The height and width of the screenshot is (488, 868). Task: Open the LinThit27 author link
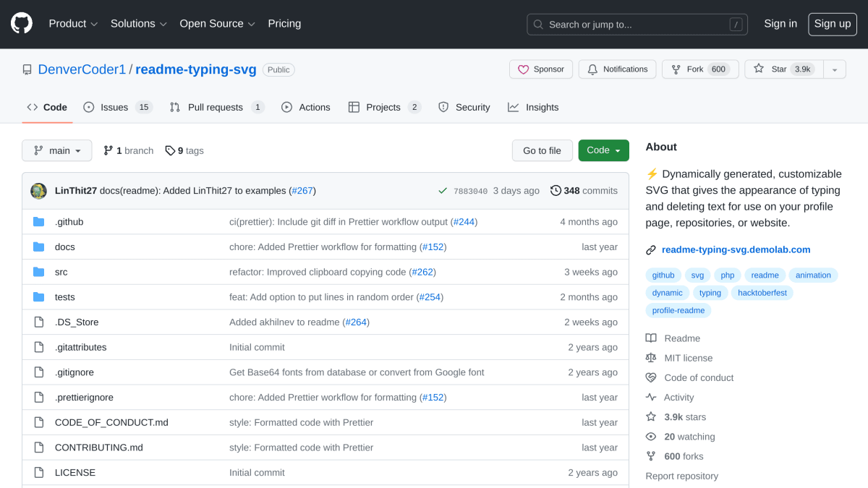coord(76,191)
